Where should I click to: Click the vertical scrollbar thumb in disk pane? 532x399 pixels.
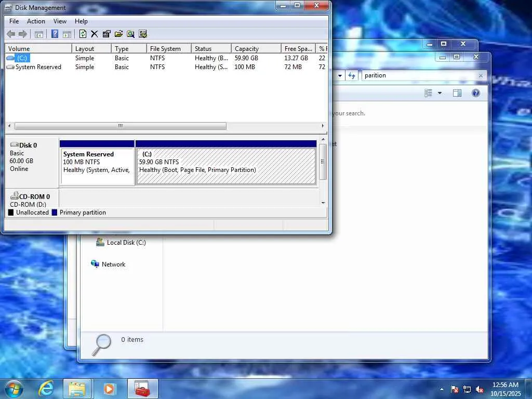pyautogui.click(x=323, y=162)
